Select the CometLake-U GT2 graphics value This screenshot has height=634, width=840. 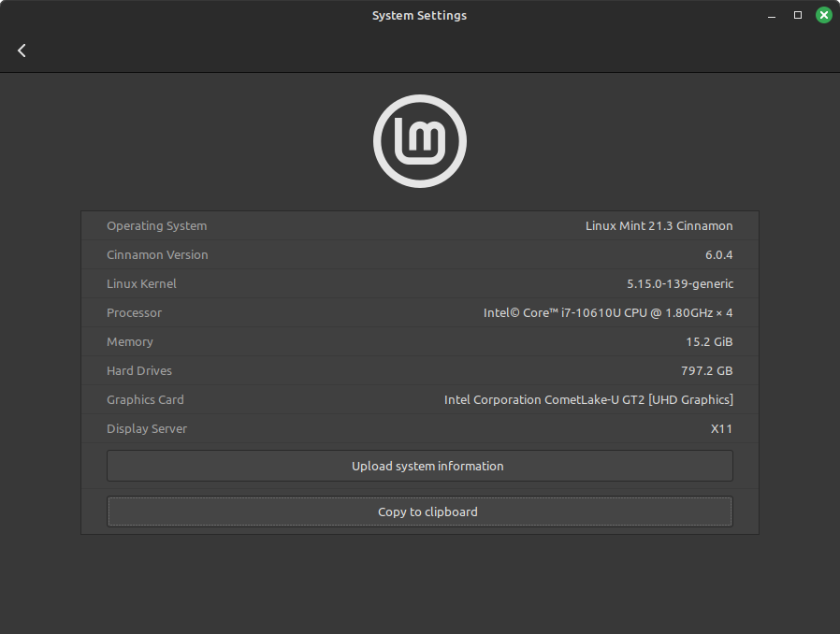click(x=588, y=399)
